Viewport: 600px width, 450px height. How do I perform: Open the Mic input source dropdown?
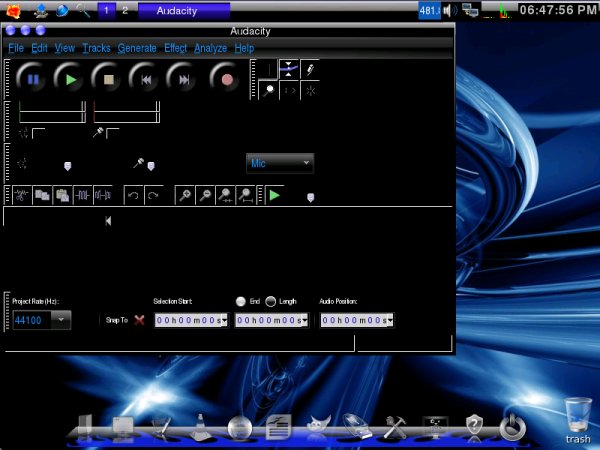coord(280,162)
